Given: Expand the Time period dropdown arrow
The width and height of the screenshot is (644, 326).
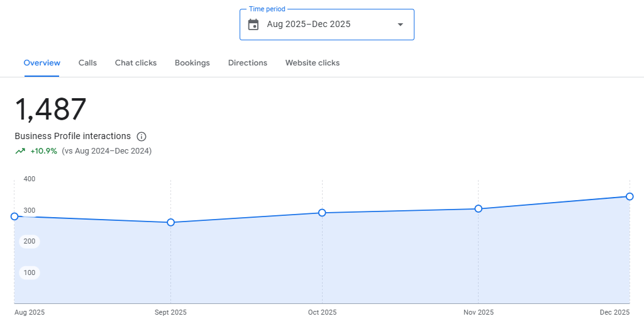Looking at the screenshot, I should (x=401, y=25).
